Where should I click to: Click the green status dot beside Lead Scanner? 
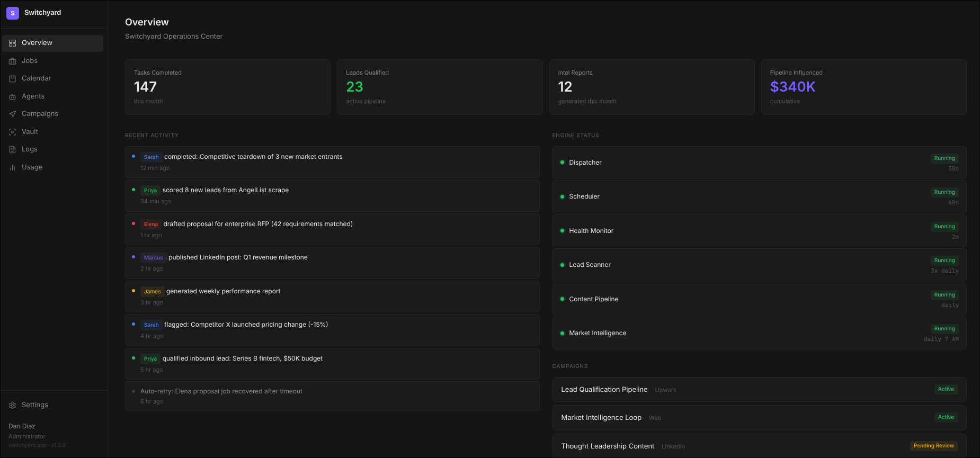562,265
